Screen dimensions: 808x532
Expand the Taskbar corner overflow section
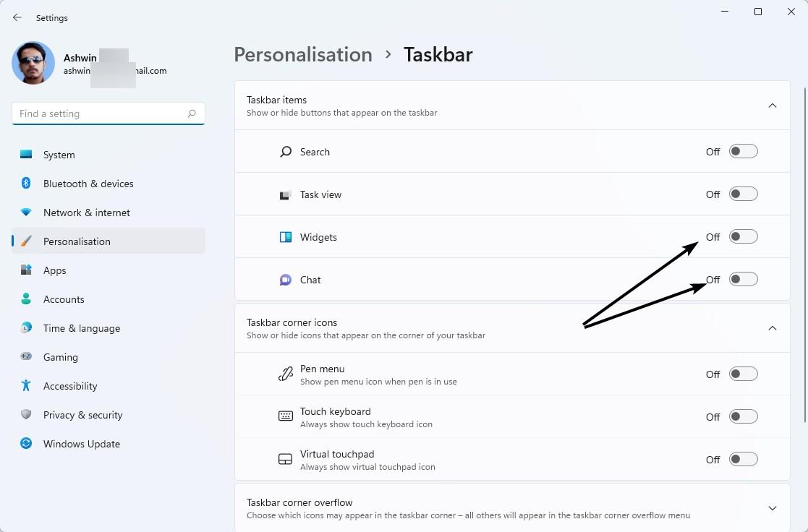[772, 508]
